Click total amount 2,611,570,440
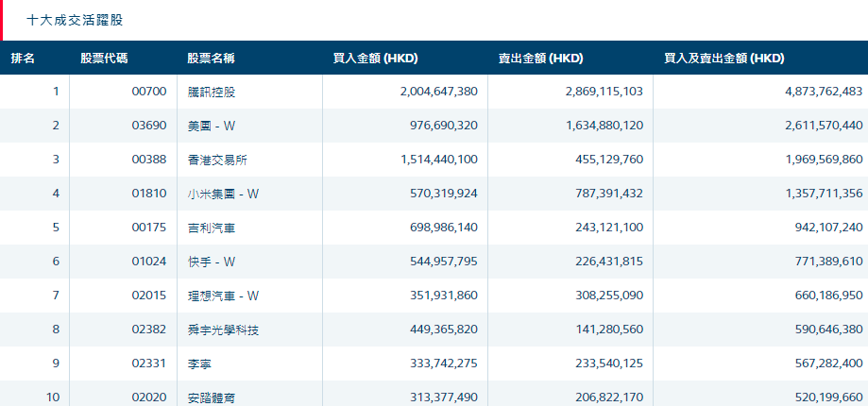 (x=824, y=126)
